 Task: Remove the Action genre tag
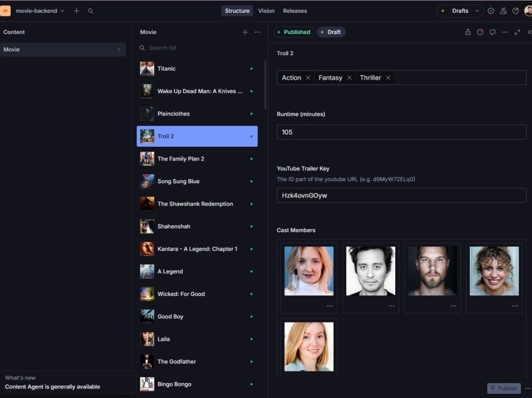tap(308, 78)
